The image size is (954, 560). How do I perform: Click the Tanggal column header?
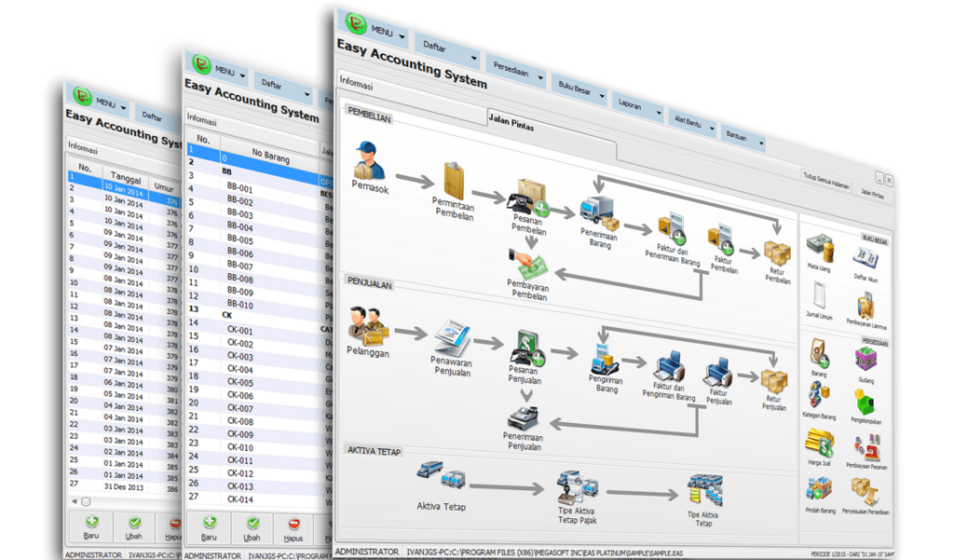(126, 174)
